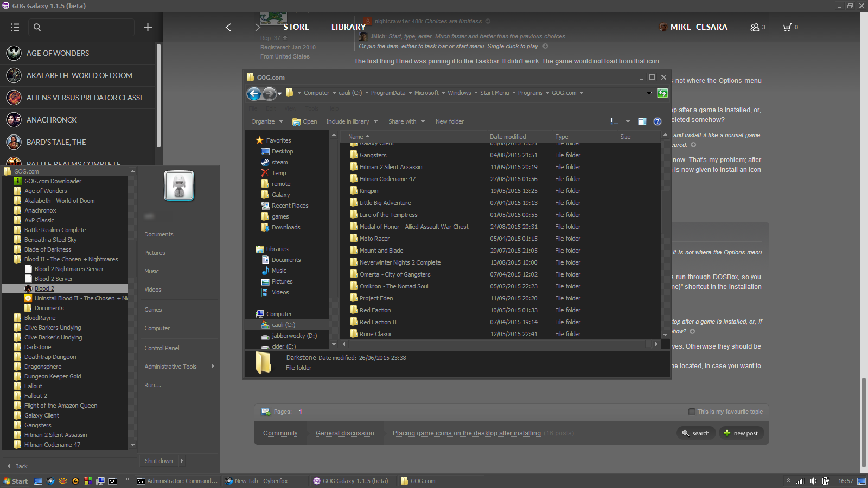Expand the Administrative Tools submenu in Start menu
The width and height of the screenshot is (868, 488).
tap(213, 367)
